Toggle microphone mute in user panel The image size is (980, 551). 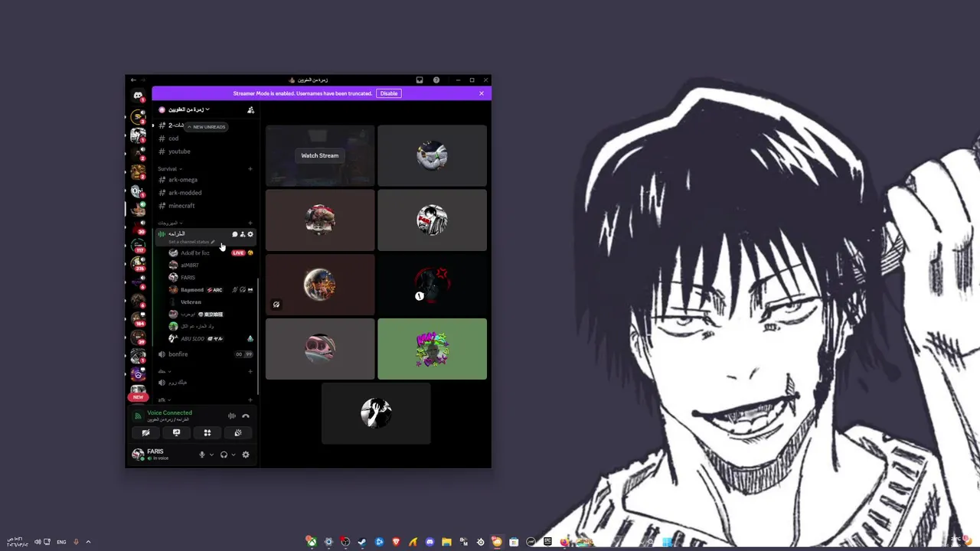tap(202, 455)
